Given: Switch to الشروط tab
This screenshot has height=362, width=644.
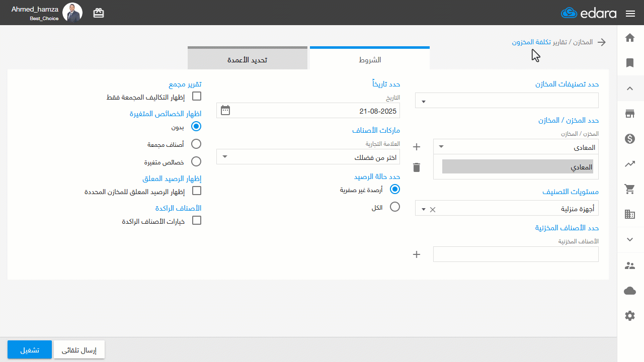Looking at the screenshot, I should (370, 59).
